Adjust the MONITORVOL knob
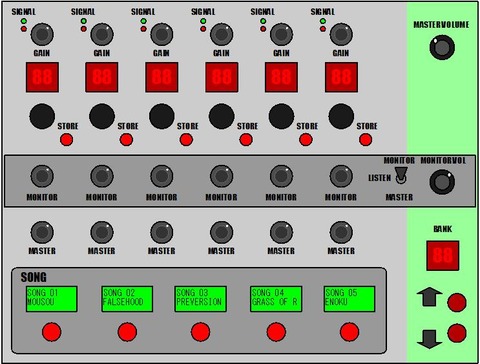 (442, 182)
